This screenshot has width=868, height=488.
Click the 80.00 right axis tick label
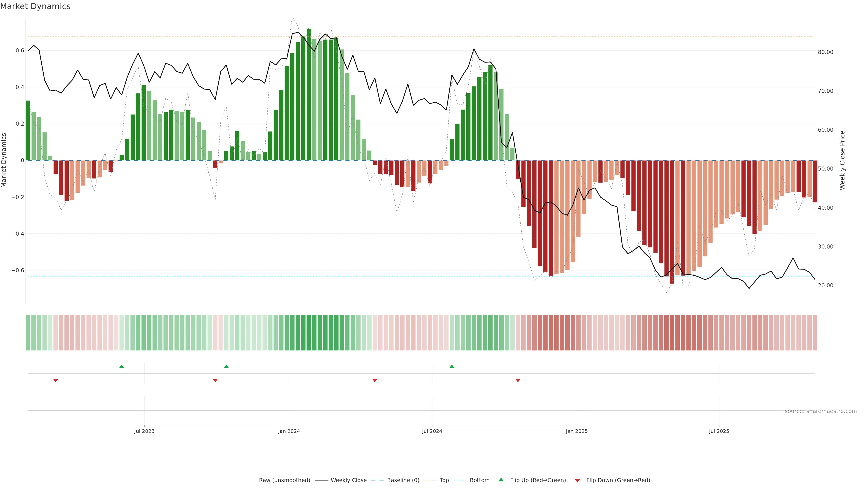coord(825,52)
